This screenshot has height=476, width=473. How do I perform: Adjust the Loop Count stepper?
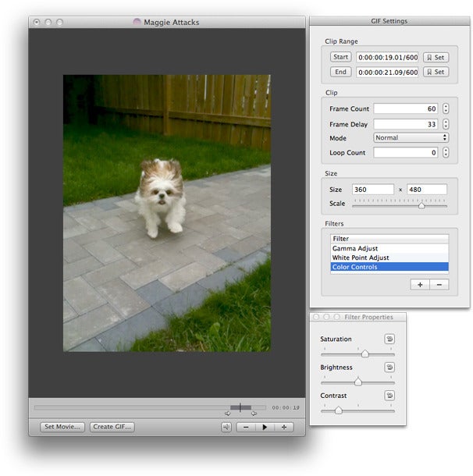pos(446,152)
